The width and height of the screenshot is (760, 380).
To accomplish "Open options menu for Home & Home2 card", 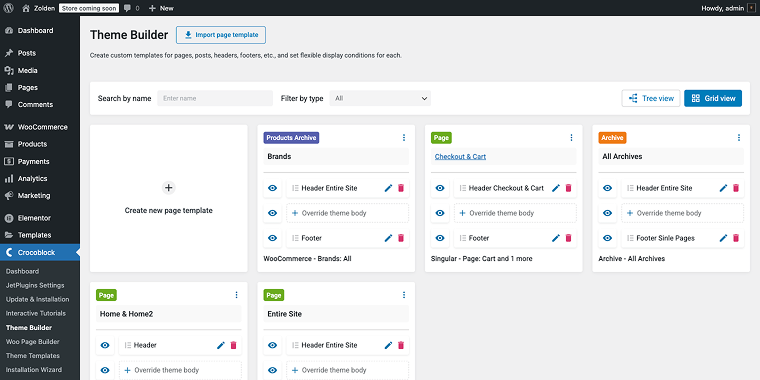I will 237,295.
